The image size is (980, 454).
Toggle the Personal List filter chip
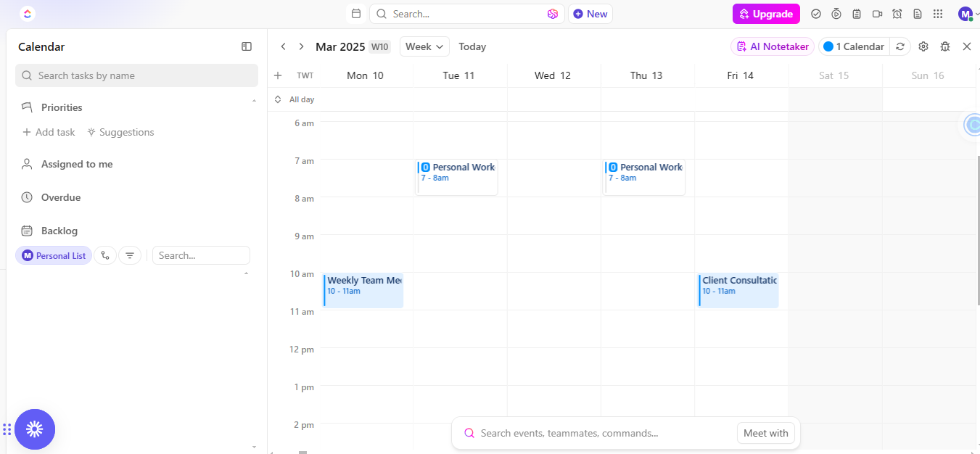(54, 255)
